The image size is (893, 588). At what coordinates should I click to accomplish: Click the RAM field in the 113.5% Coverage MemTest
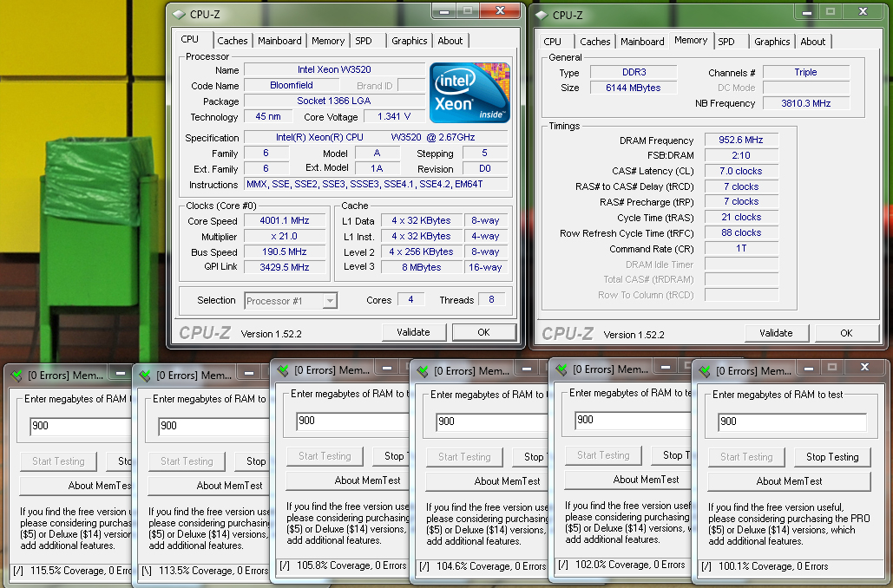213,427
